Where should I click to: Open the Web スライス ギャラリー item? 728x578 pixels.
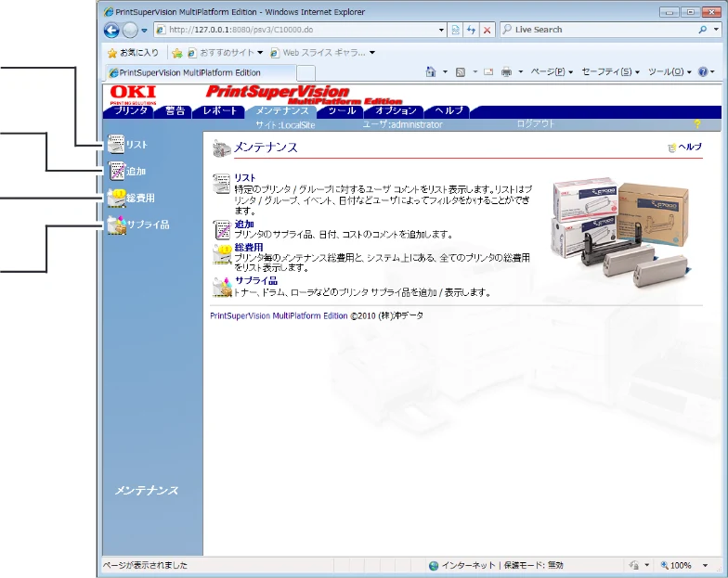pos(323,53)
